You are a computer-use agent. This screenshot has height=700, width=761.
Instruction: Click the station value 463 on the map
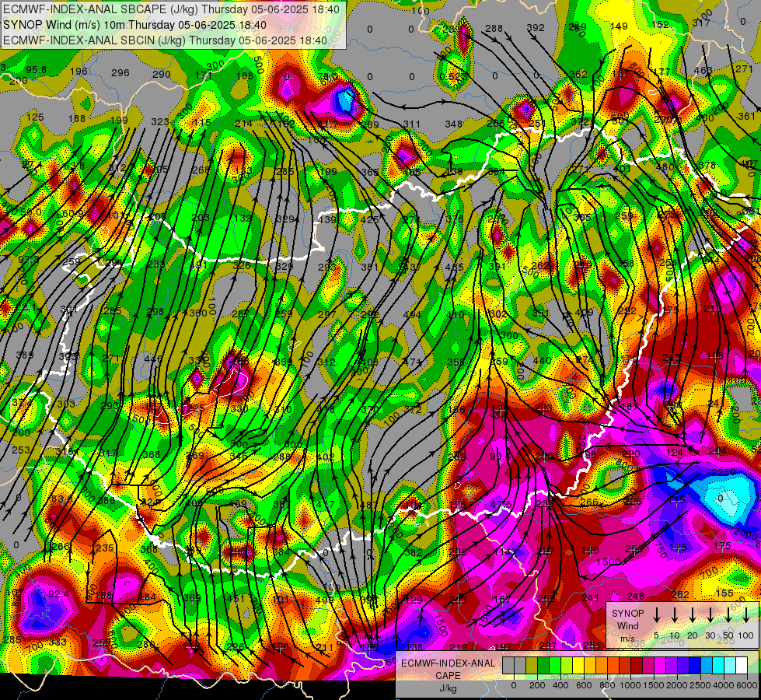[x=703, y=71]
